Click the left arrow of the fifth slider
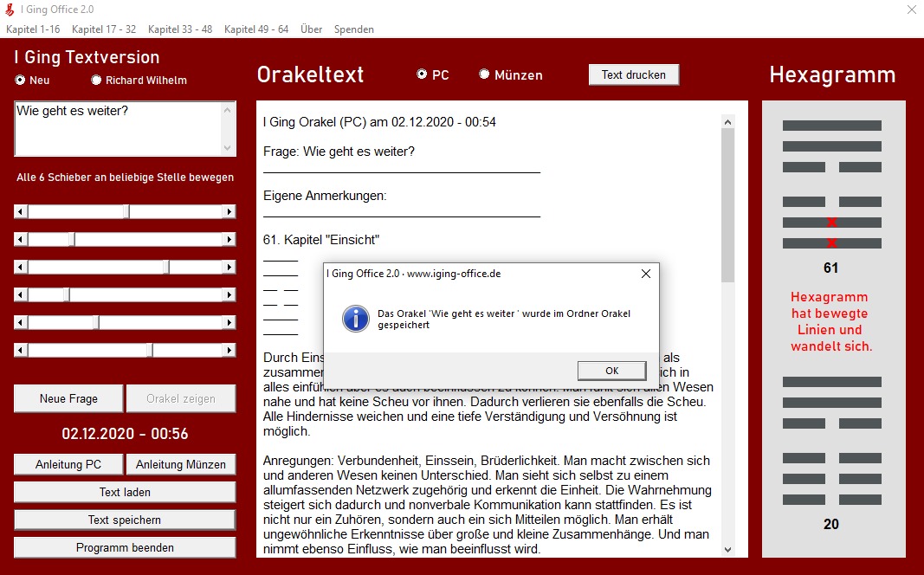Image resolution: width=924 pixels, height=575 pixels. coord(21,322)
